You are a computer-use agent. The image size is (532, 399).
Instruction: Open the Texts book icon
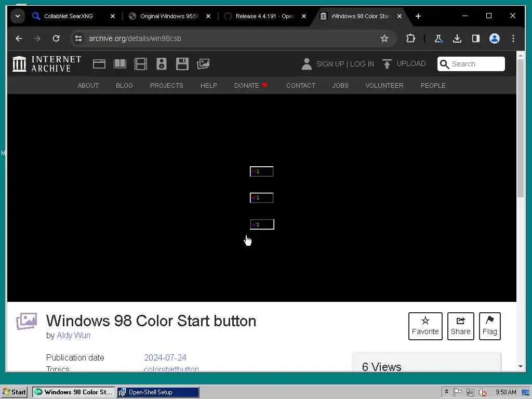click(x=120, y=64)
